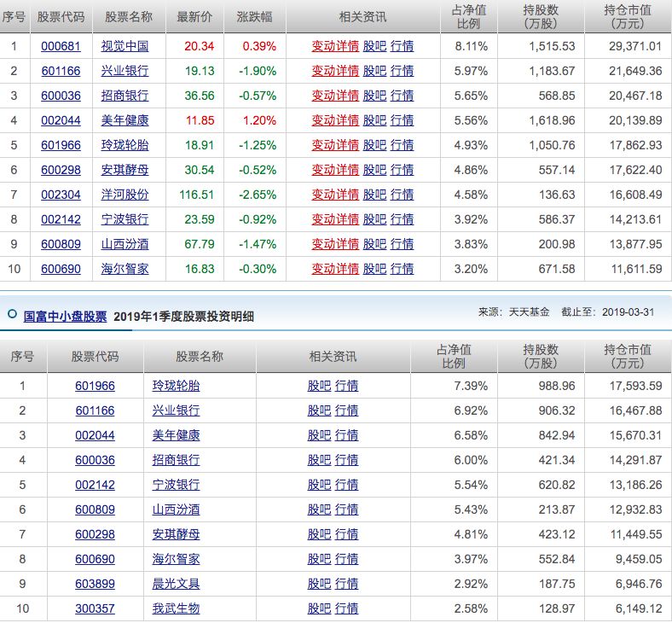This screenshot has width=672, height=623.
Task: Click stock code 002044 in top table
Action: pos(61,120)
